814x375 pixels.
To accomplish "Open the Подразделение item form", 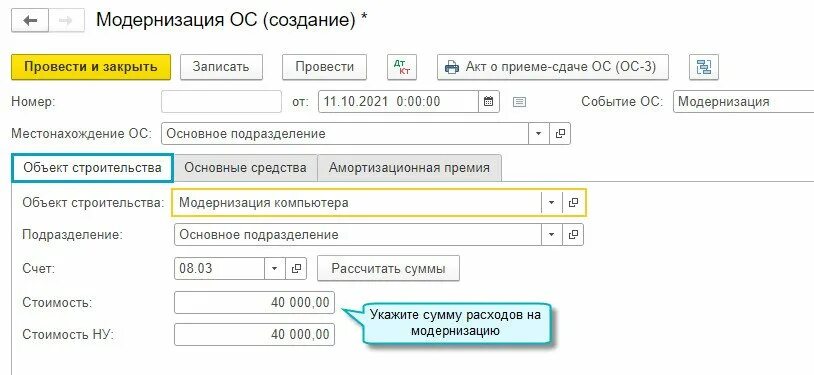I will [573, 235].
